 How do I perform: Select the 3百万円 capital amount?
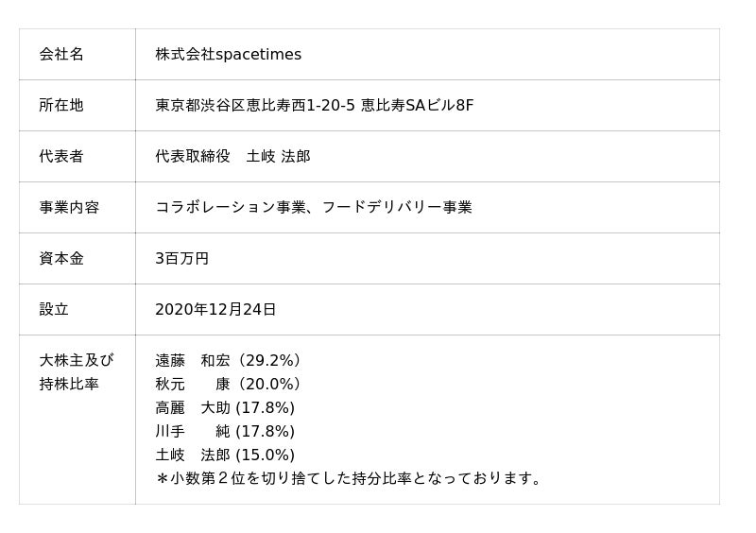click(181, 259)
